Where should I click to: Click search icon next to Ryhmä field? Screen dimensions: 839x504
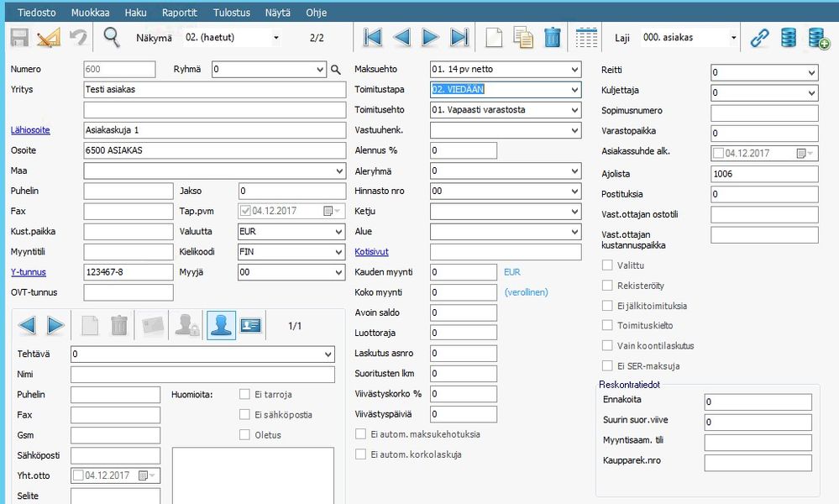coord(335,70)
